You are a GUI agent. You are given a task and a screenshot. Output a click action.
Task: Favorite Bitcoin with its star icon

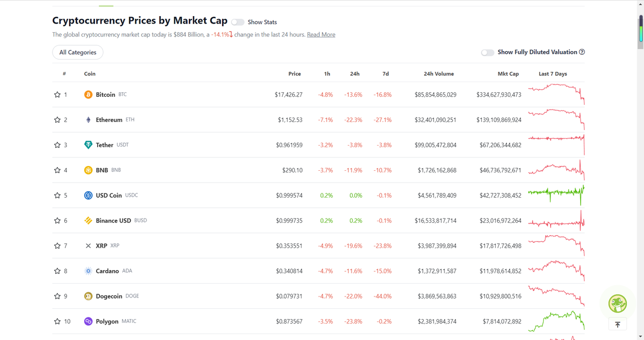coord(57,95)
